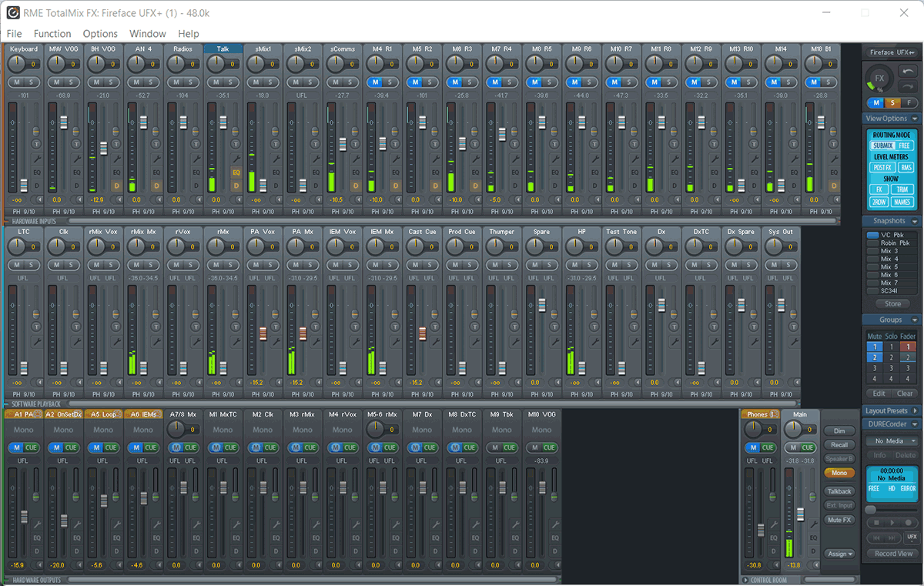Collapse the DURECorder panel

[x=915, y=424]
